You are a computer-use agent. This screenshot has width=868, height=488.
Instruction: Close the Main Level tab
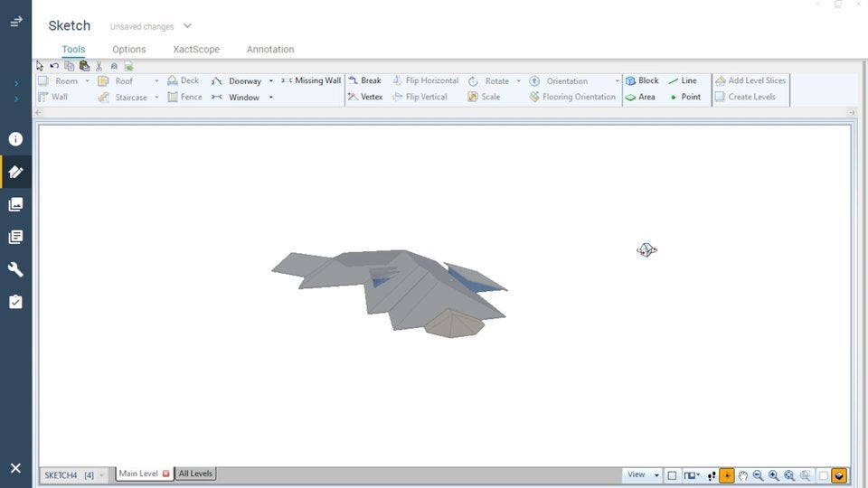pyautogui.click(x=165, y=474)
